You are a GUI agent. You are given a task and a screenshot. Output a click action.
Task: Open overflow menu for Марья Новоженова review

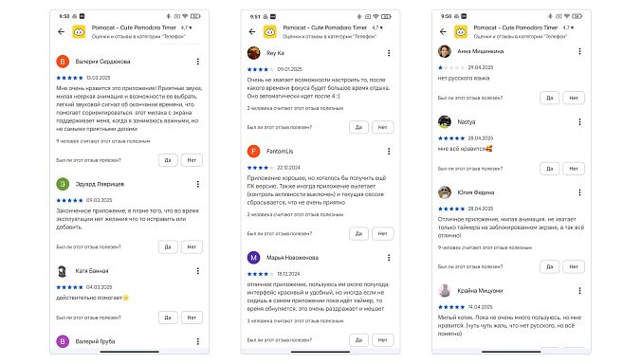(x=389, y=258)
